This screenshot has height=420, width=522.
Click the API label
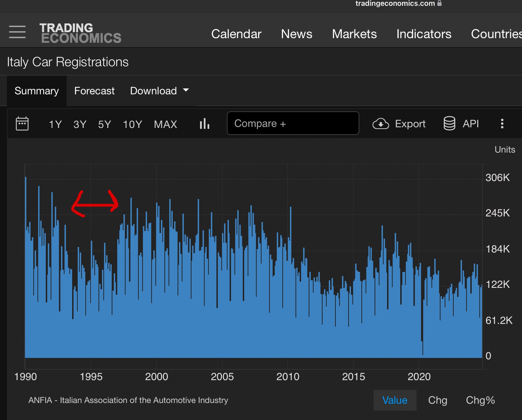[471, 124]
